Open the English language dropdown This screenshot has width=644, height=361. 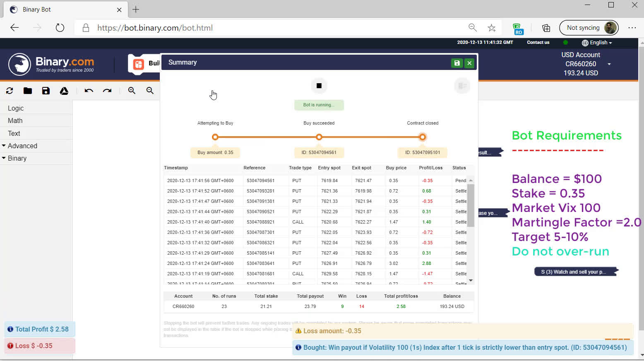click(x=597, y=43)
